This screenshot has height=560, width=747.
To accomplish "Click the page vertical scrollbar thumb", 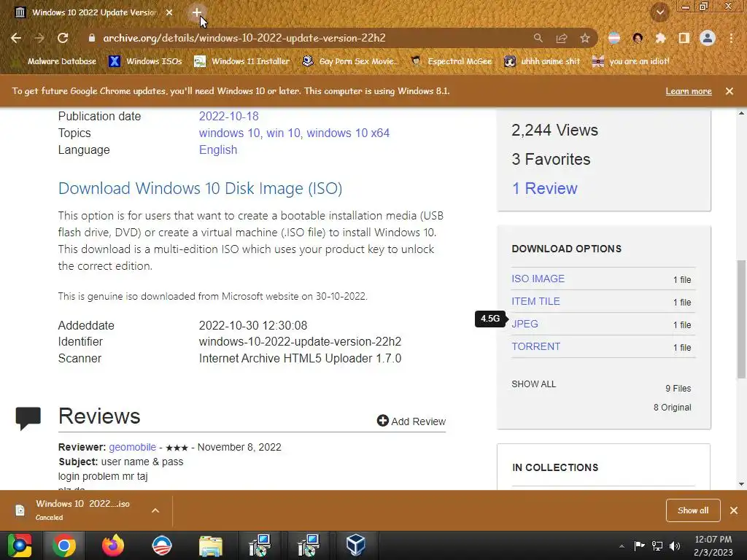I will pos(741,319).
